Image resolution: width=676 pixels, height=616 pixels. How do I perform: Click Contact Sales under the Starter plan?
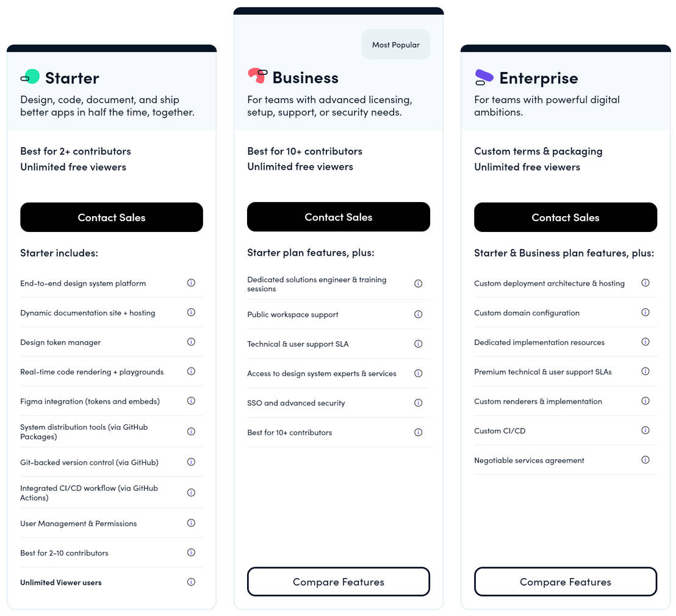[112, 217]
